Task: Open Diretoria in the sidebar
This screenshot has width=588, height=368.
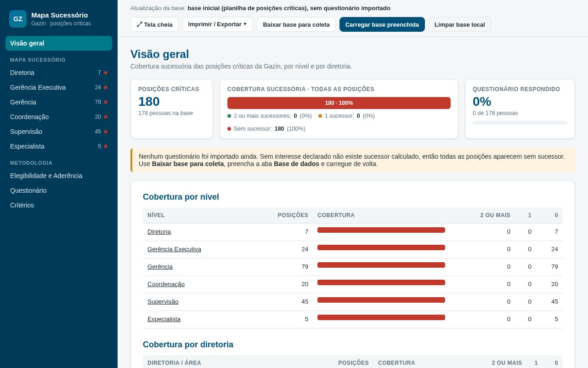Action: click(x=59, y=73)
